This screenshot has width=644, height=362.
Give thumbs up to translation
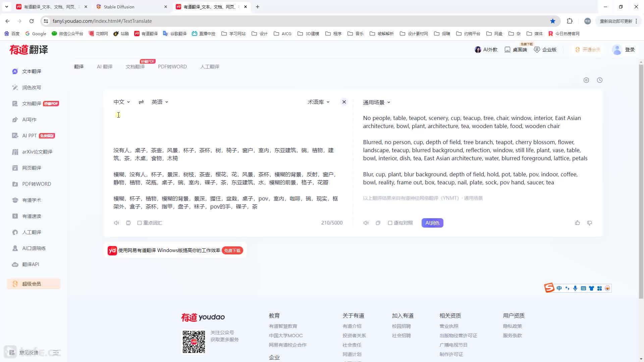pos(578,223)
